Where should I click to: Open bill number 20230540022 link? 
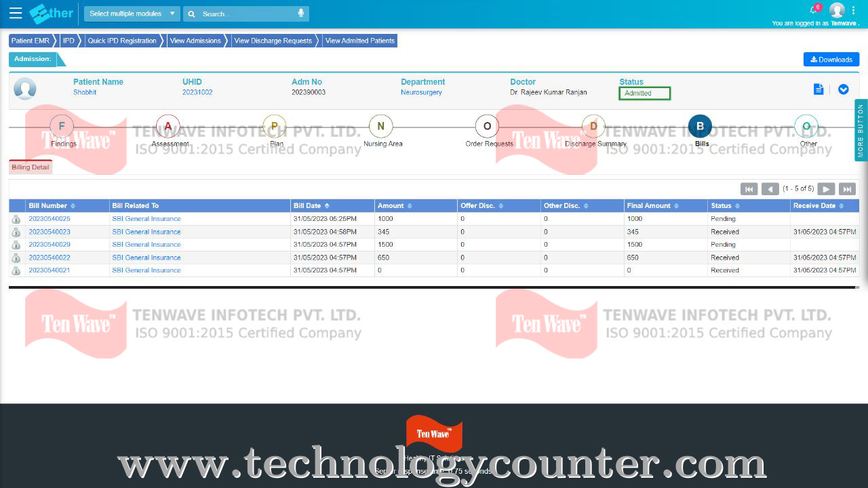pyautogui.click(x=50, y=258)
